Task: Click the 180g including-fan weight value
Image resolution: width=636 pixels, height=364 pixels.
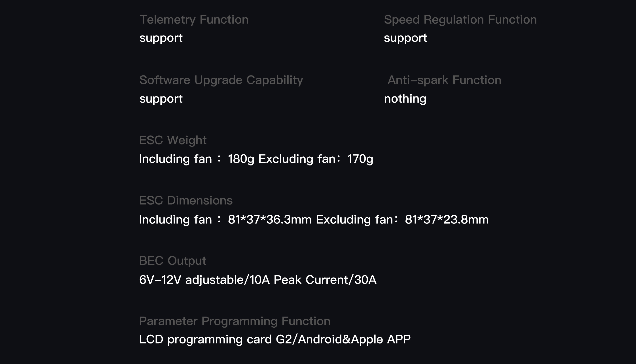Action: pyautogui.click(x=241, y=159)
